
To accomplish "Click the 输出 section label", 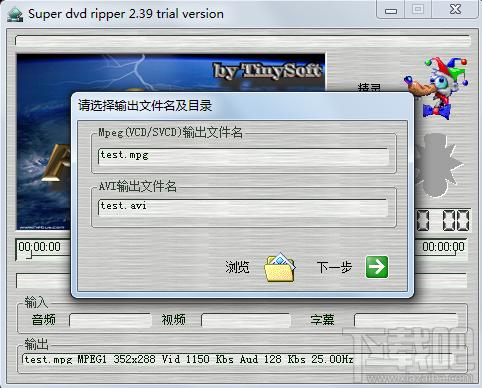I will [x=36, y=344].
